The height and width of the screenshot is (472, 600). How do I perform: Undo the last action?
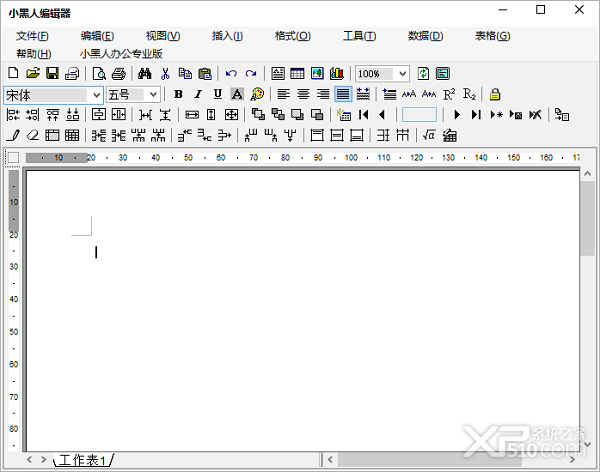point(231,73)
